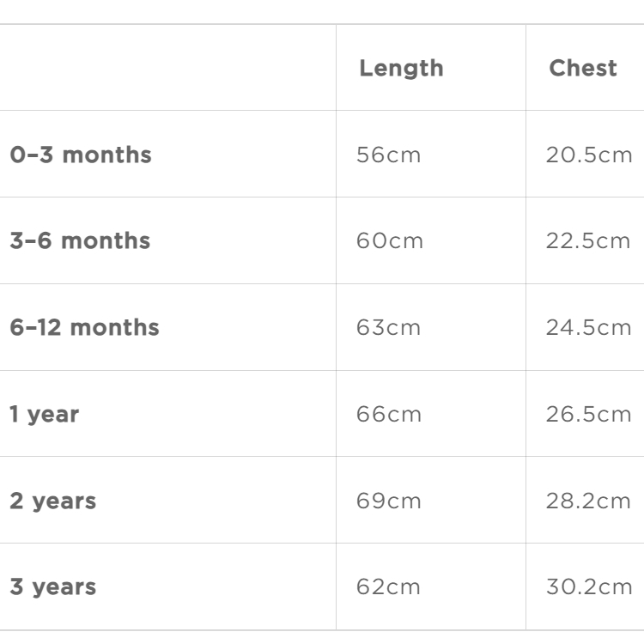Click the 3 years row label
Viewport: 644px width, 644px height.
point(53,587)
